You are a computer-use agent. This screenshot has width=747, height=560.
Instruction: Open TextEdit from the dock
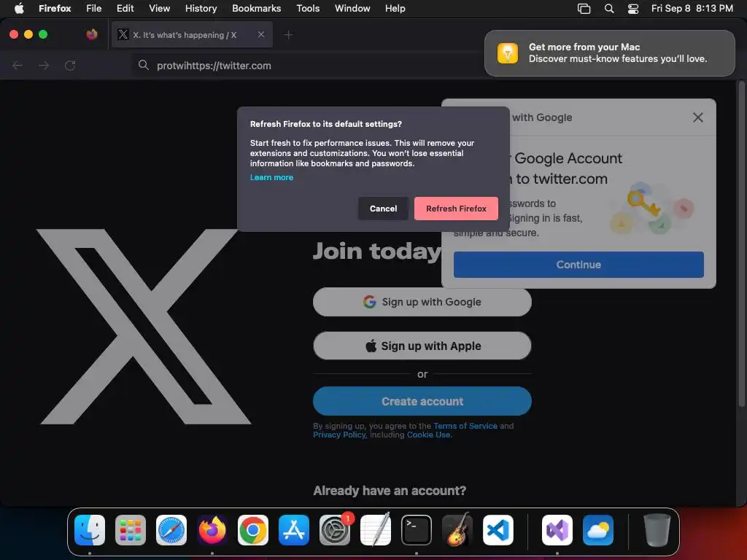[x=376, y=530]
